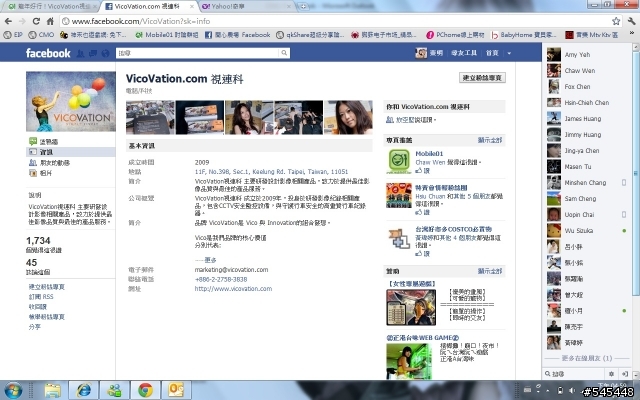Click the facebook logo
Screen dimensions: 640x400
[x=48, y=53]
